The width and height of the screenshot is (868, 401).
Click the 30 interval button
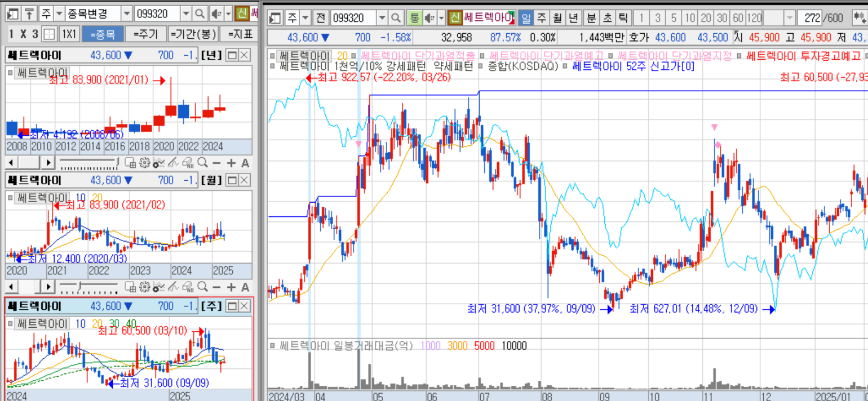click(x=721, y=18)
